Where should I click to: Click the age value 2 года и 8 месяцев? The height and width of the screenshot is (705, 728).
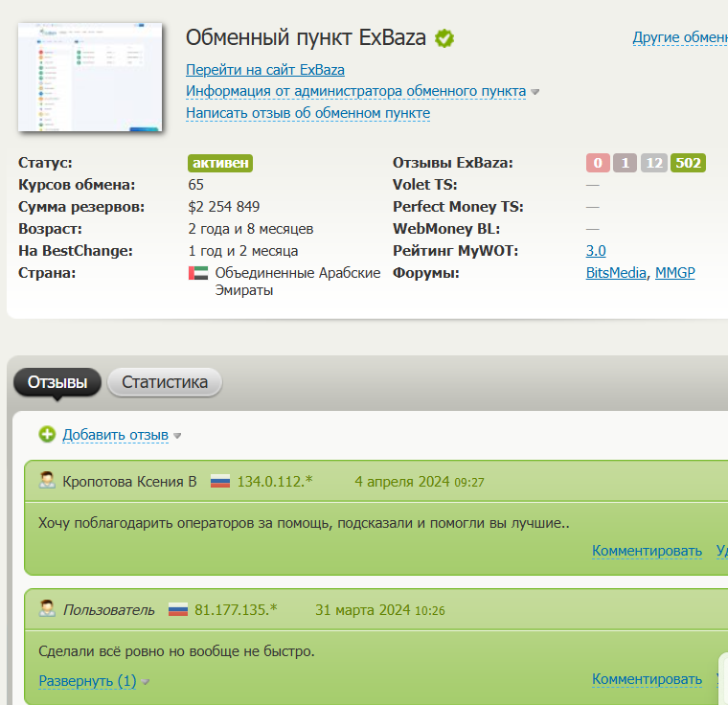(x=251, y=229)
